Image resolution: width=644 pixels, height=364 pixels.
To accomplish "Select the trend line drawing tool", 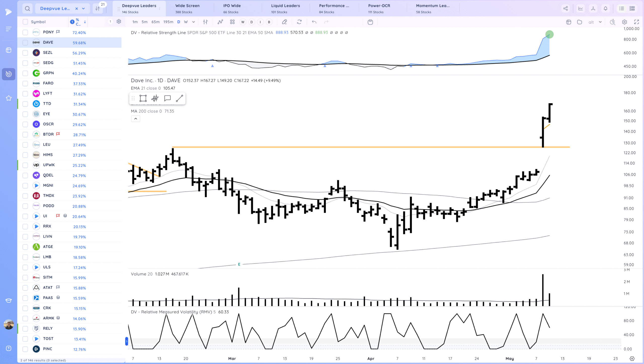I will (179, 98).
